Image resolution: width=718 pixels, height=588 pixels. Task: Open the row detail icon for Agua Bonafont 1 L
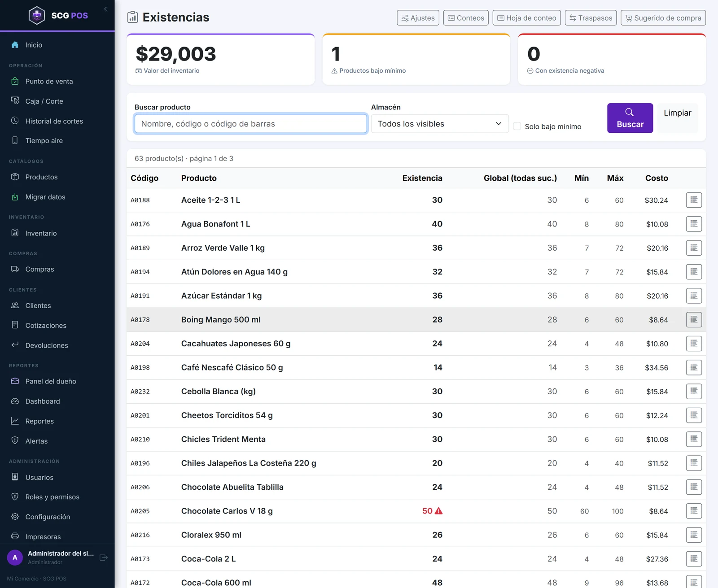point(694,224)
